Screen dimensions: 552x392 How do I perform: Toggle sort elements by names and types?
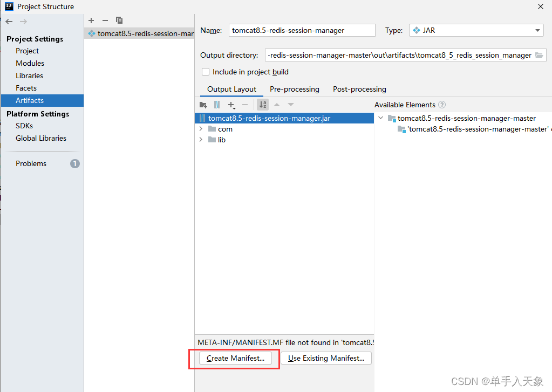(263, 105)
